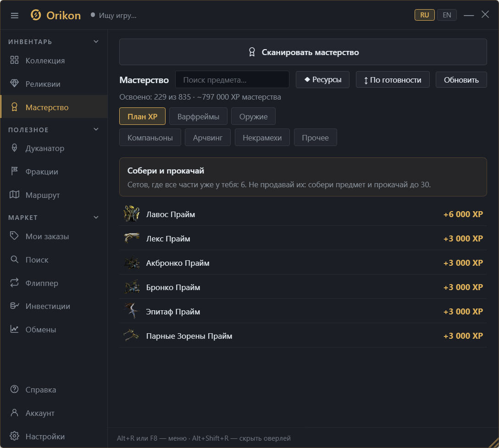Image resolution: width=499 pixels, height=448 pixels.
Task: Select the Лавос Прайм row name
Action: click(x=171, y=214)
